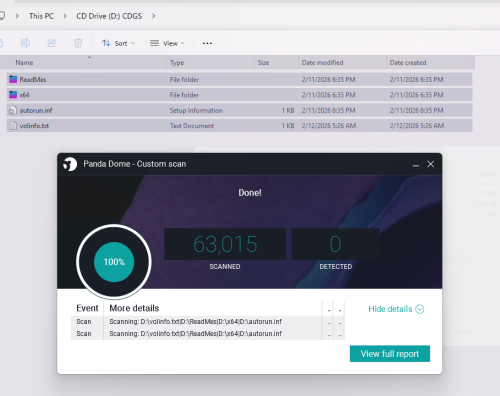Click the Hide details link

tap(390, 309)
